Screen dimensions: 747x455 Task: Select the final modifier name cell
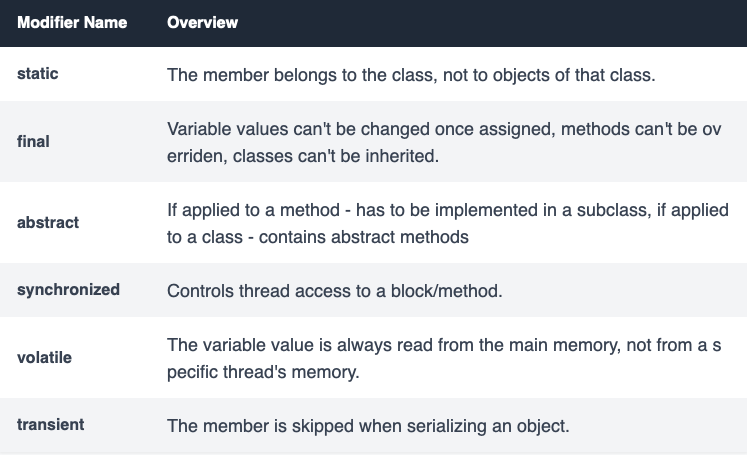click(33, 141)
